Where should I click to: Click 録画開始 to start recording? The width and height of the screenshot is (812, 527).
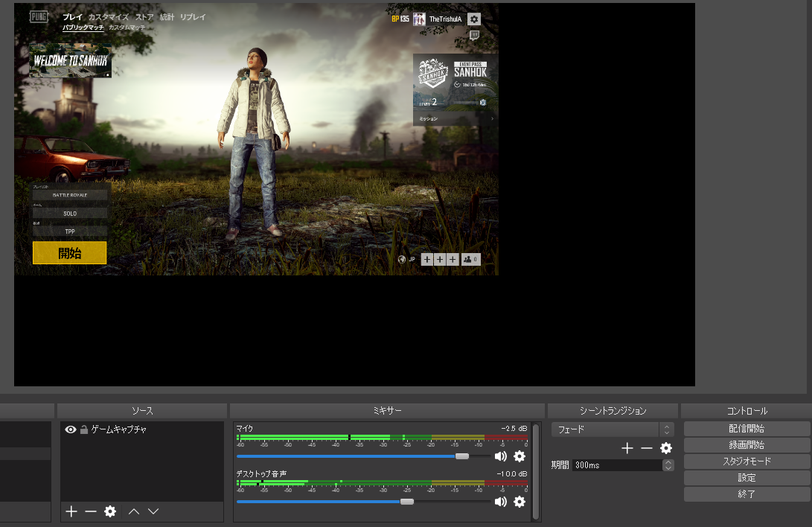click(x=747, y=445)
